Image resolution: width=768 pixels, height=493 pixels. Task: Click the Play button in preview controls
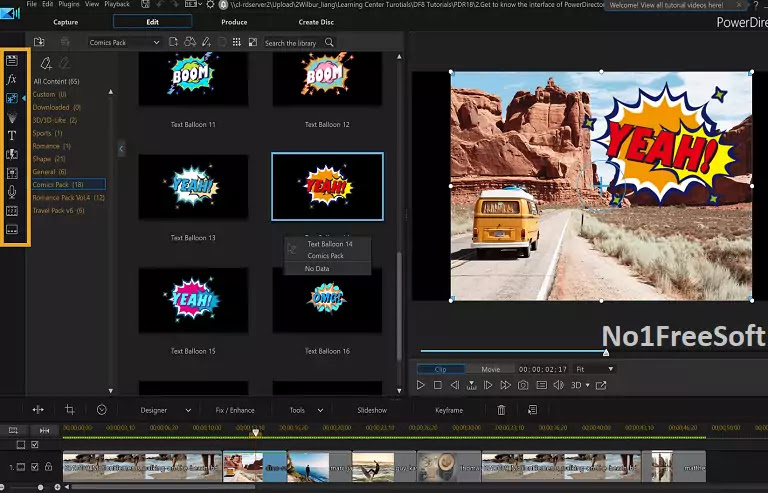coord(421,385)
